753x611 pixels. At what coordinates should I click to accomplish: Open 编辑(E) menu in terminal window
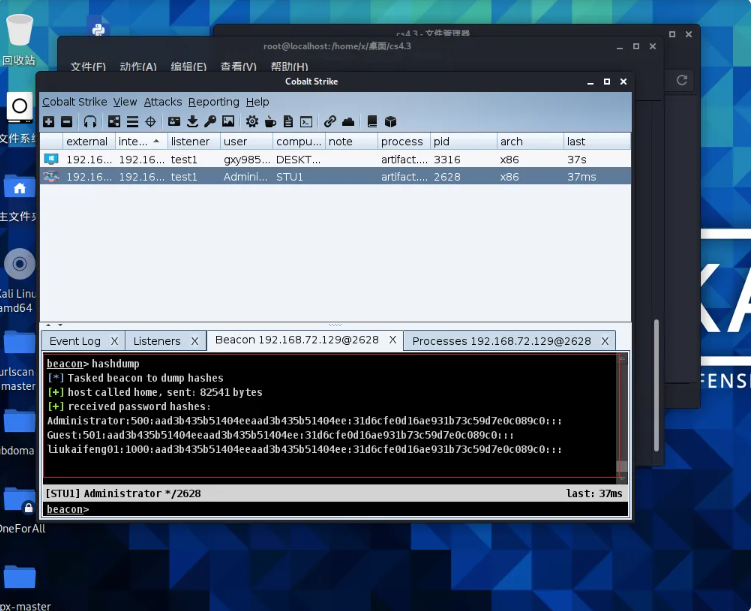[189, 66]
